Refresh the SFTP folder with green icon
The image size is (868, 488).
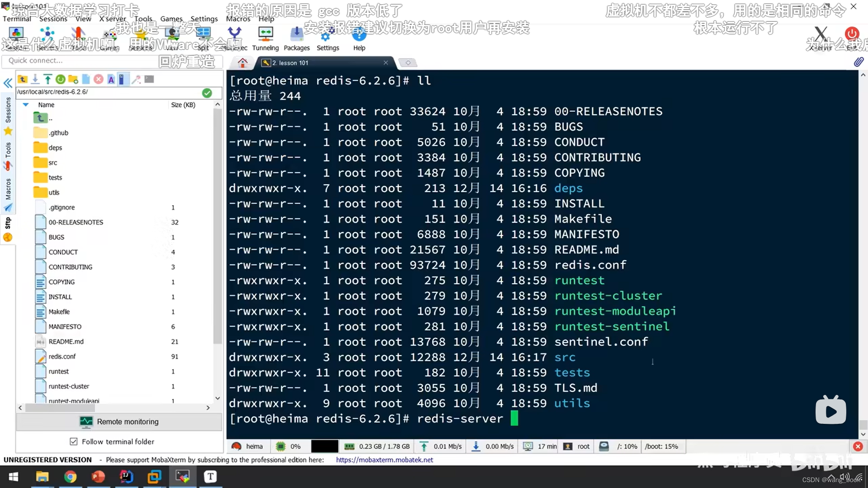(60, 80)
